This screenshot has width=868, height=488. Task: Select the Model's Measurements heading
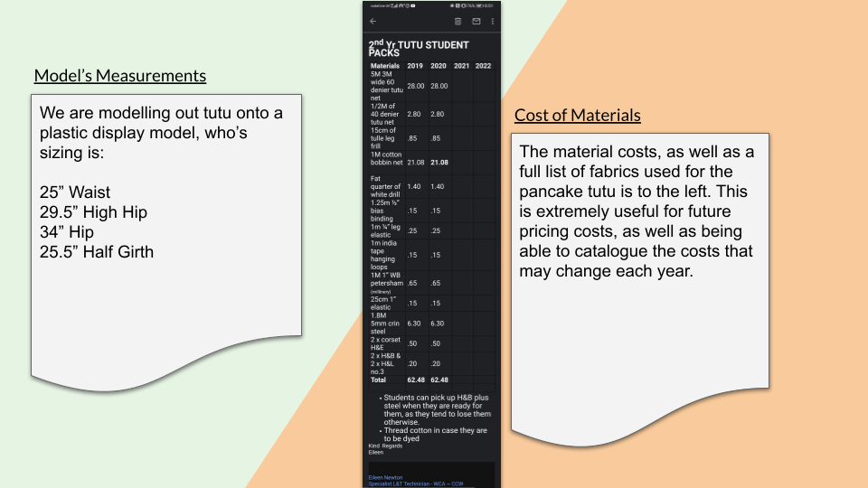[x=120, y=76]
